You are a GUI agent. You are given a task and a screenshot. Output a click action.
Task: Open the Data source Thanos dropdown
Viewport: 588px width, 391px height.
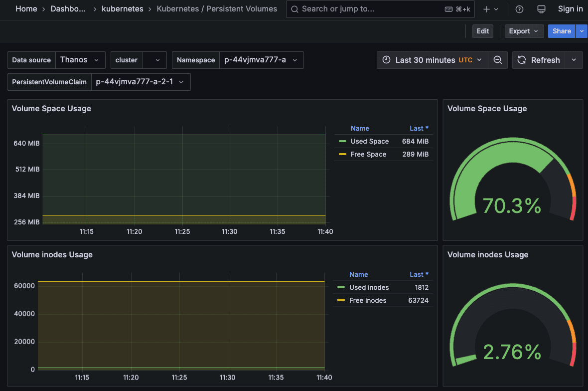(80, 60)
